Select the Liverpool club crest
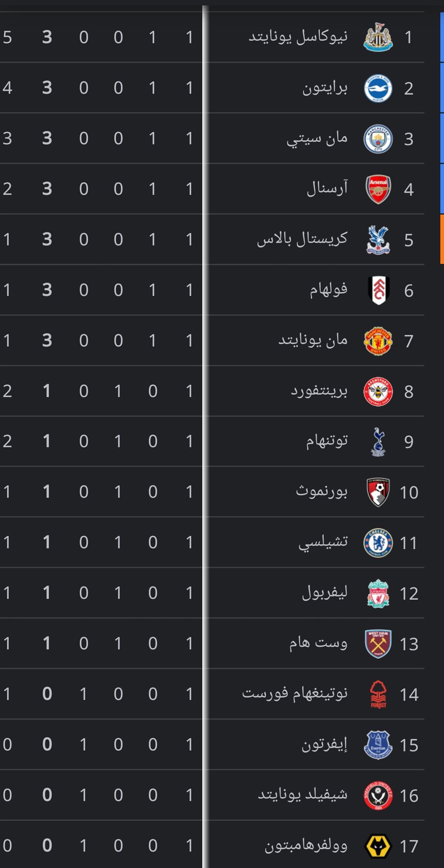 click(x=378, y=594)
